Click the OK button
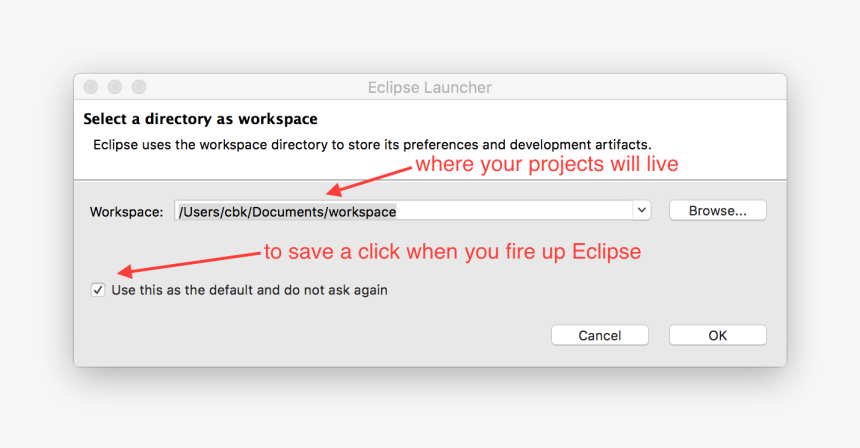Viewport: 860px width, 448px height. click(717, 335)
